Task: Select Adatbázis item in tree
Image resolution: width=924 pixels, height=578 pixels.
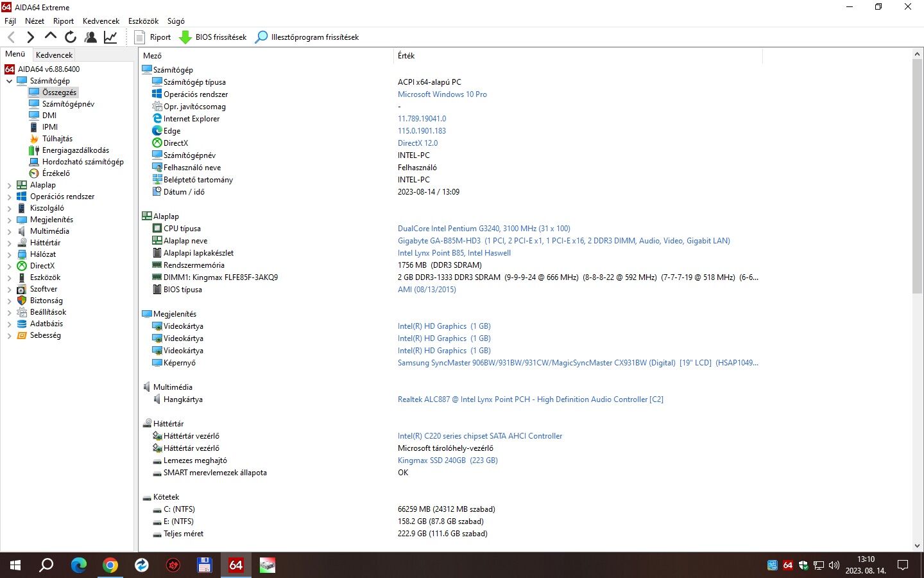Action: (x=46, y=324)
